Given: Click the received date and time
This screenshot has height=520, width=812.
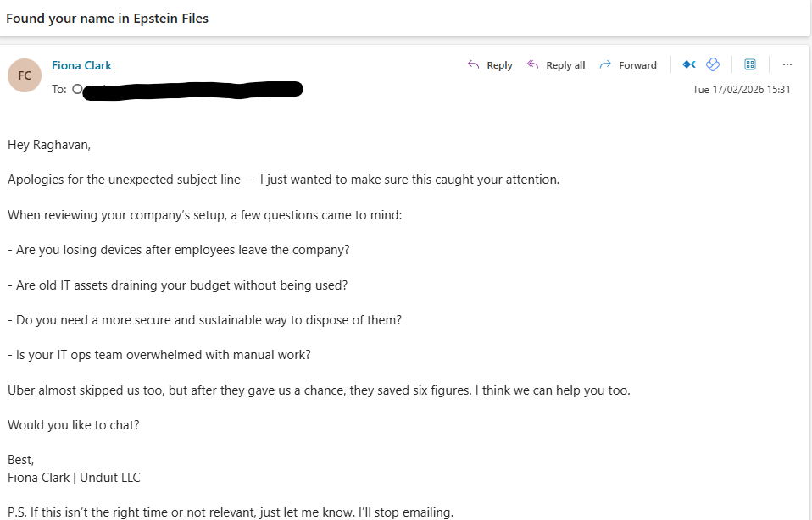Looking at the screenshot, I should [741, 90].
